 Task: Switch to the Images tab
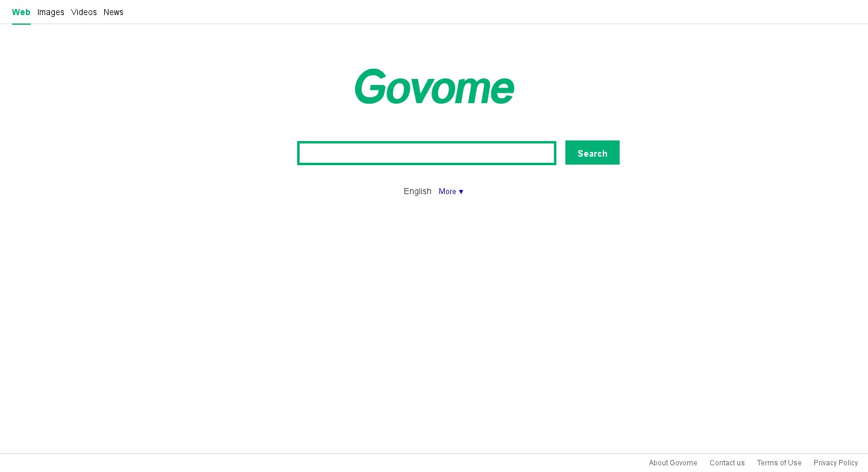[x=51, y=12]
